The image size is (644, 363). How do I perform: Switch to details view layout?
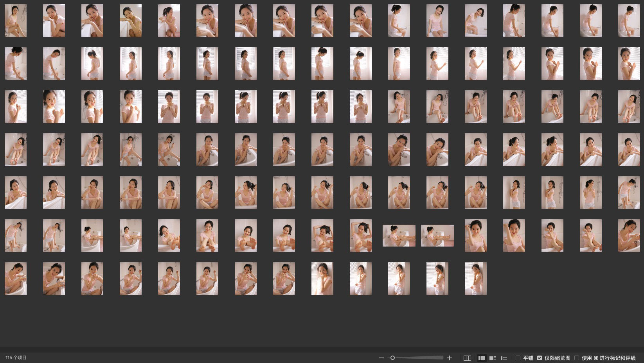tap(493, 358)
